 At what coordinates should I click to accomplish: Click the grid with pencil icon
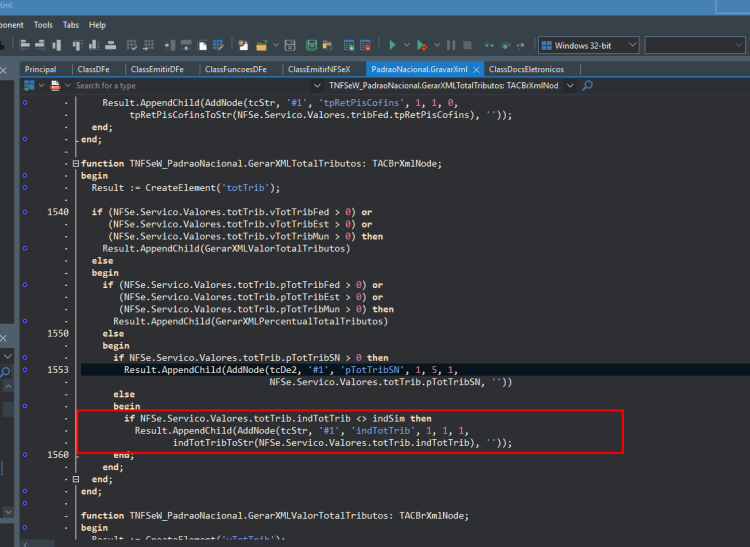coord(218,45)
